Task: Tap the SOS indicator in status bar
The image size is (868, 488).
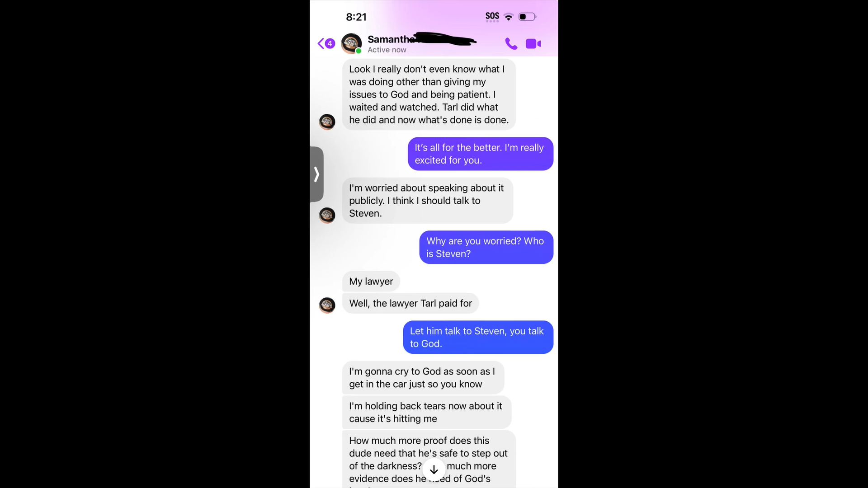Action: 492,17
